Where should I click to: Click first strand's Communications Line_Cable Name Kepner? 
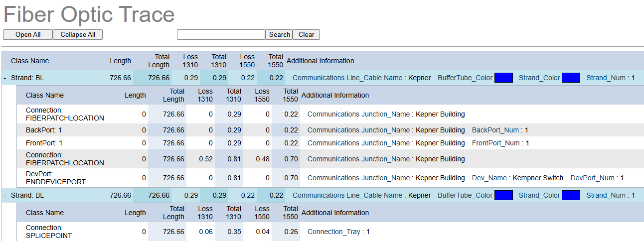362,78
